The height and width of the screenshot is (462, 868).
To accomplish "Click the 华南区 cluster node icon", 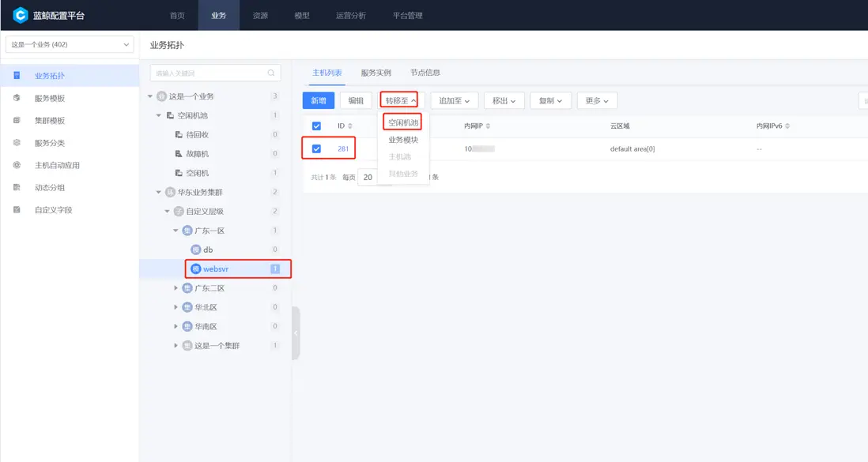I will (x=187, y=326).
